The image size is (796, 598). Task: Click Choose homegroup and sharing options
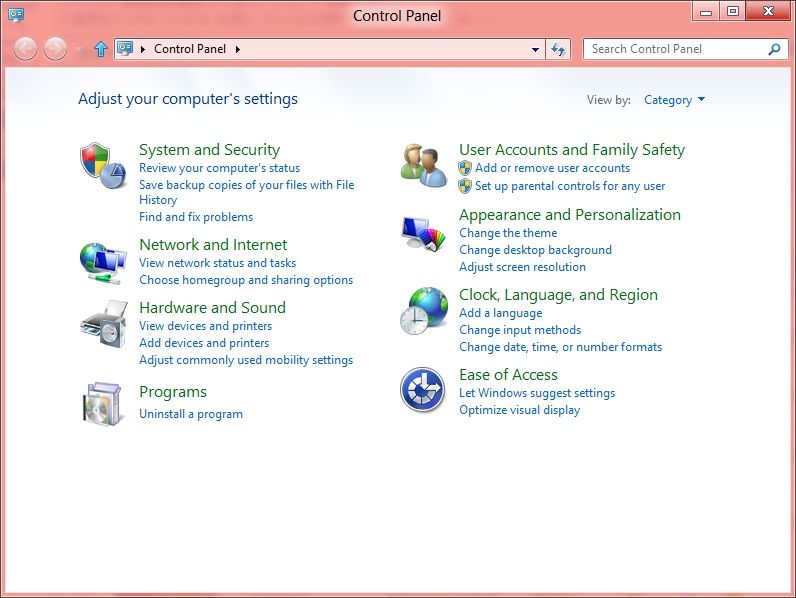pyautogui.click(x=246, y=280)
